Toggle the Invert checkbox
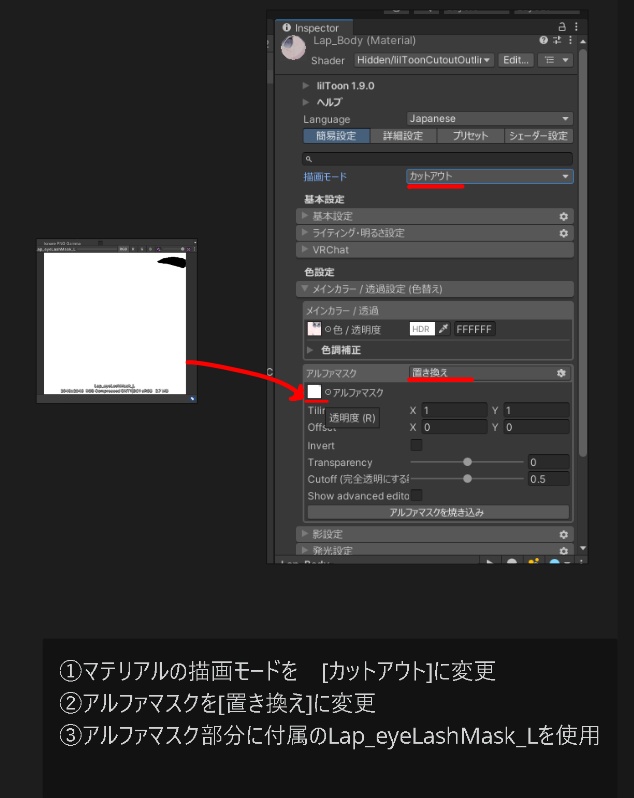 416,445
